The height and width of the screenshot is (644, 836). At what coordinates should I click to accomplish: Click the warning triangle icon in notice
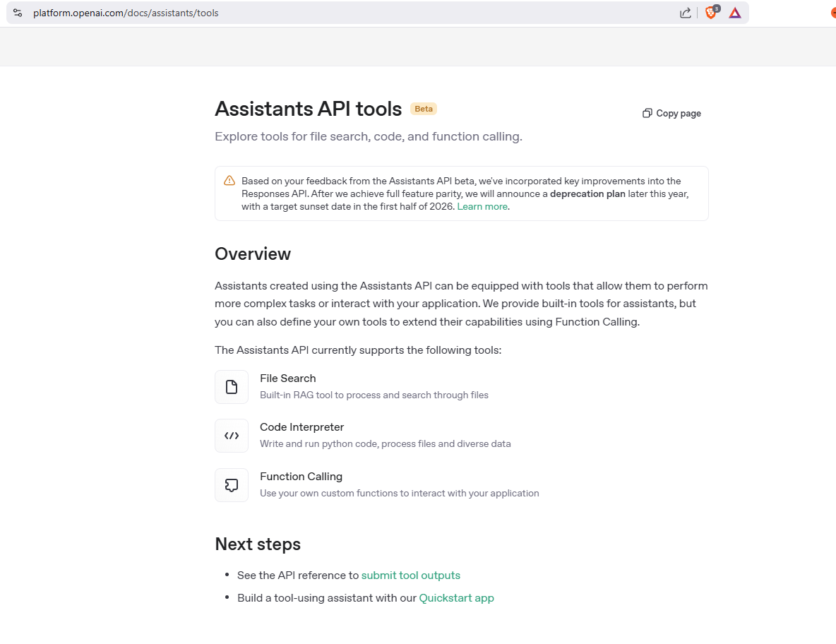click(x=229, y=181)
